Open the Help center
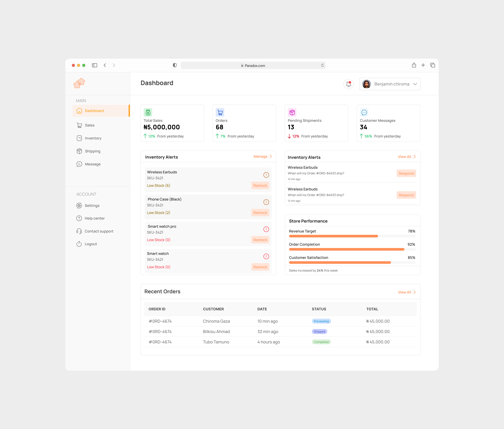Screen dimensions: 504x429 click(x=95, y=218)
